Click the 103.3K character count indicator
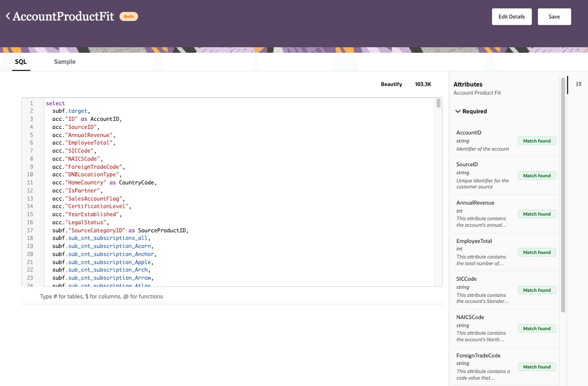The height and width of the screenshot is (386, 588). (x=423, y=84)
